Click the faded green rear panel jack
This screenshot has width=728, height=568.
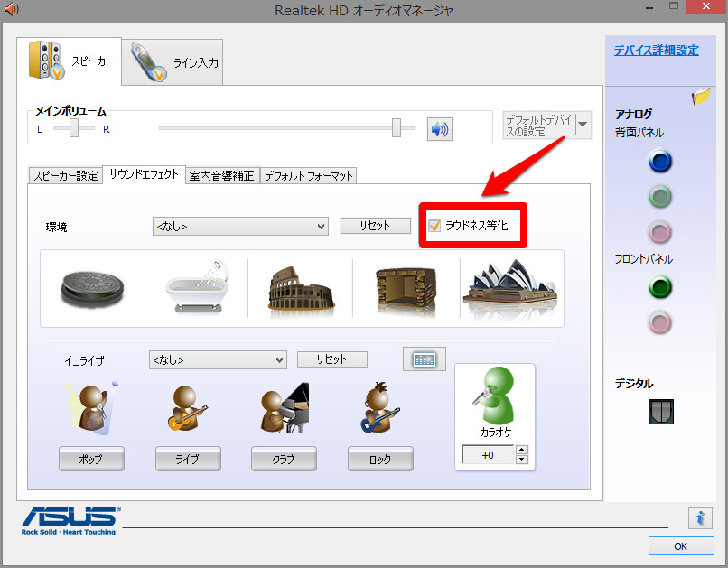tap(659, 197)
